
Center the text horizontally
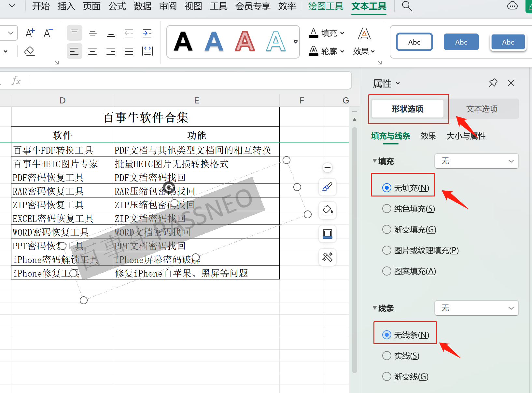tap(93, 51)
